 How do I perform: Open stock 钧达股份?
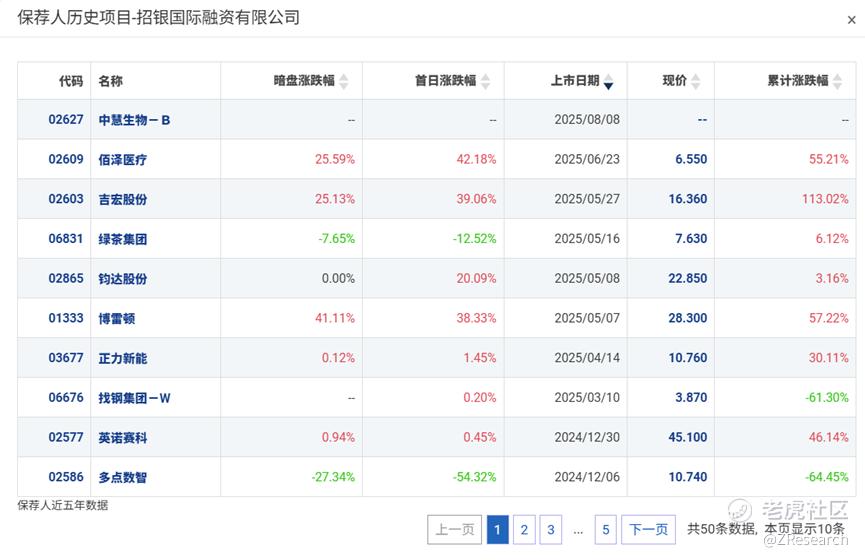(122, 279)
